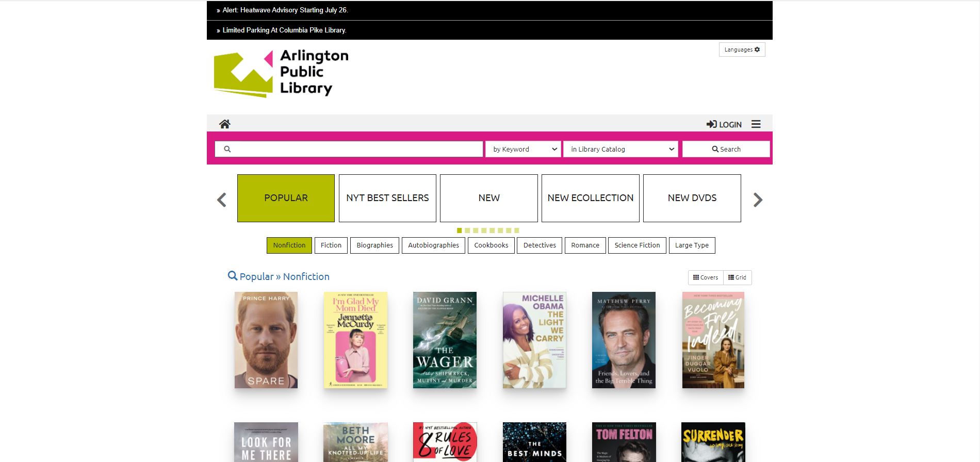Choose the Large Type subcategory

[x=692, y=245]
